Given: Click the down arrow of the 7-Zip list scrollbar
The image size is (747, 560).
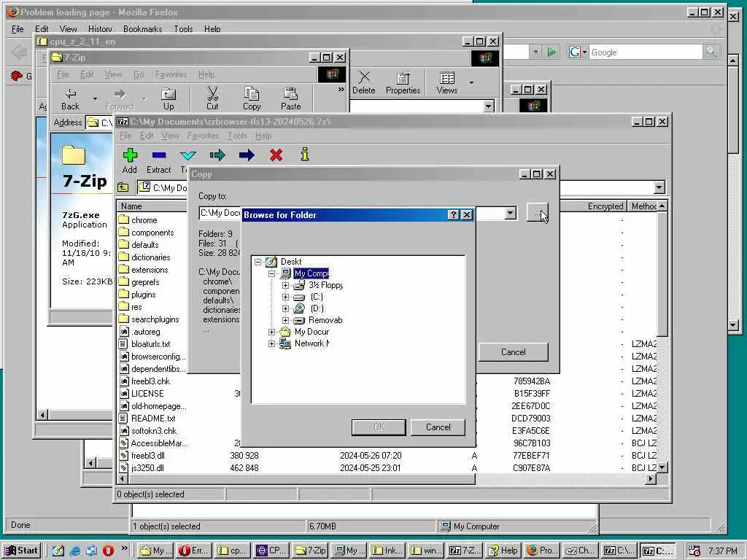Looking at the screenshot, I should tap(662, 467).
